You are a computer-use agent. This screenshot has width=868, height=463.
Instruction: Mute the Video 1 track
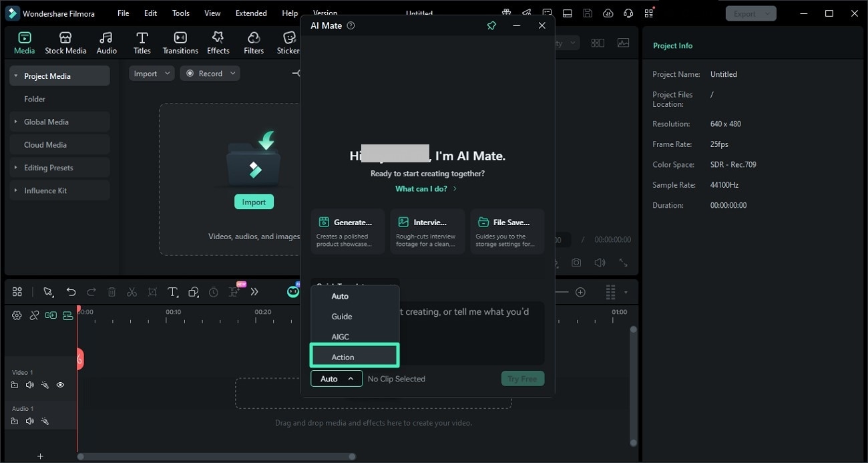pyautogui.click(x=29, y=385)
